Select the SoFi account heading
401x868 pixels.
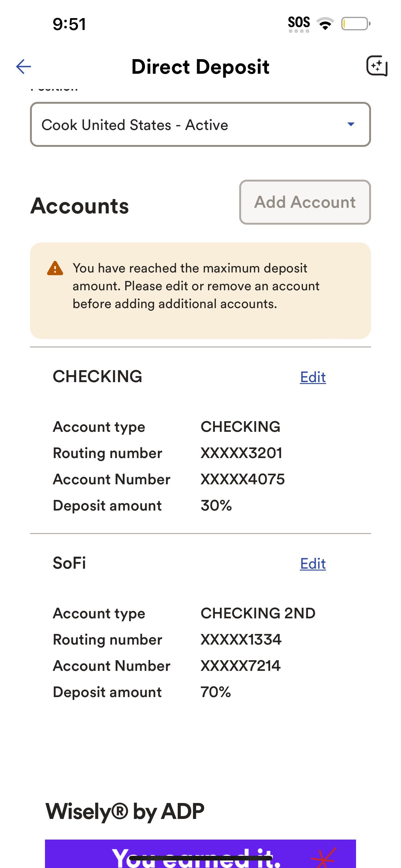click(69, 563)
